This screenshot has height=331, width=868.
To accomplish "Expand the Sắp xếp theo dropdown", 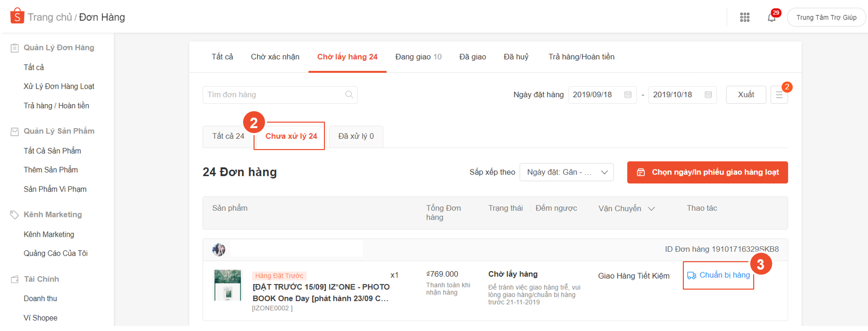I will coord(567,172).
